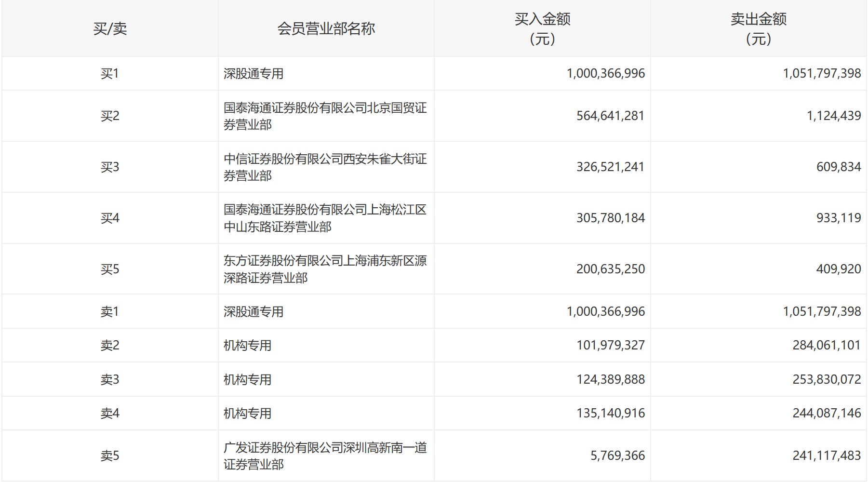Screen dimensions: 868x482
Task: Click sell amount 609,834
Action: 839,167
